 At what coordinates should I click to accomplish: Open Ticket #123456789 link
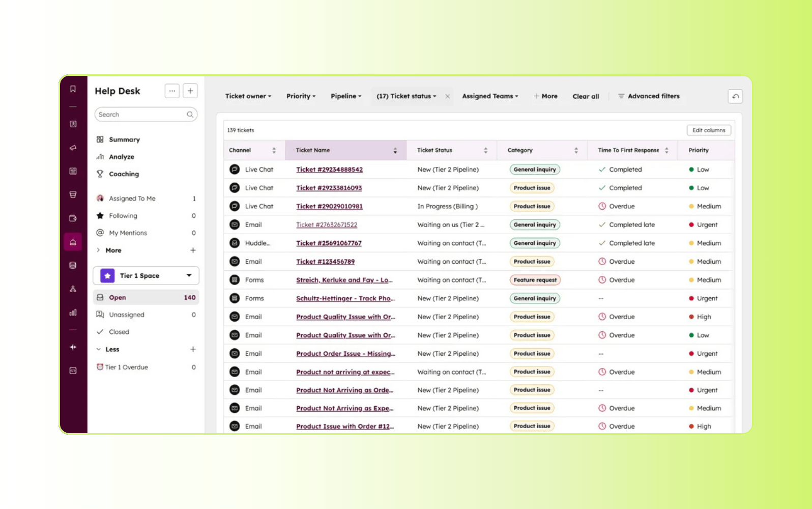tap(326, 262)
